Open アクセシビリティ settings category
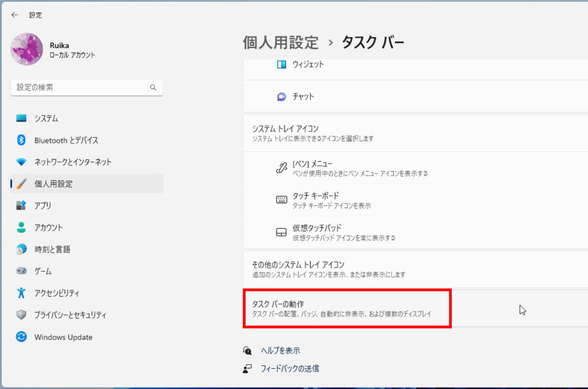 click(57, 293)
